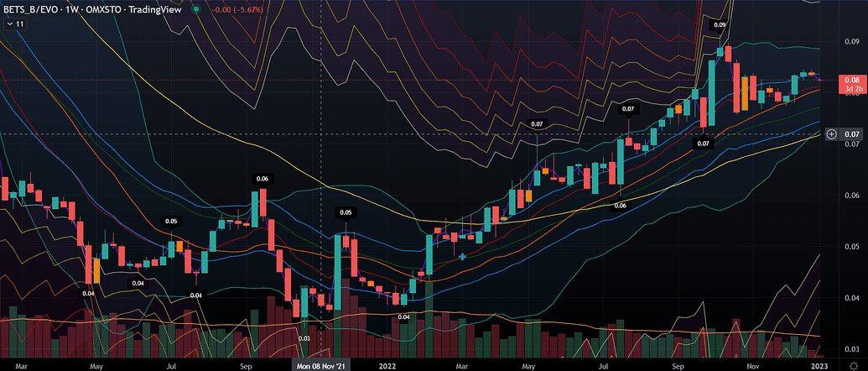The height and width of the screenshot is (371, 868).
Task: Click the green market status dot
Action: point(195,10)
